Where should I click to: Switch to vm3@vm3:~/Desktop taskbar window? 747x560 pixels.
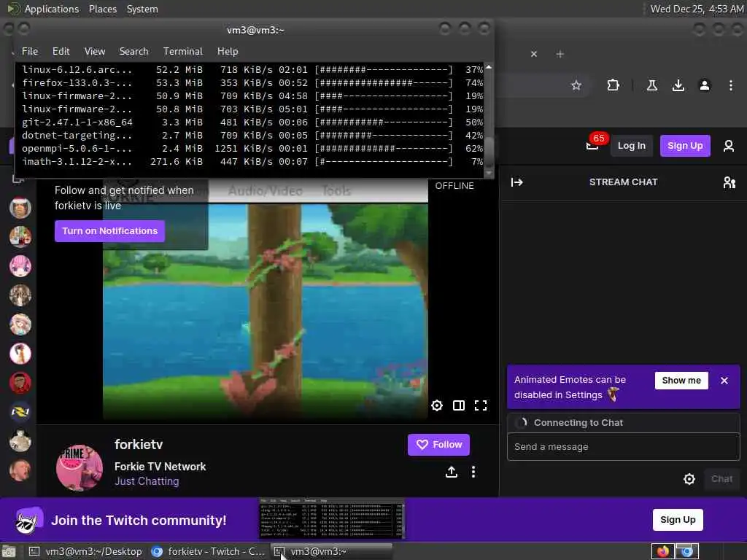point(86,551)
